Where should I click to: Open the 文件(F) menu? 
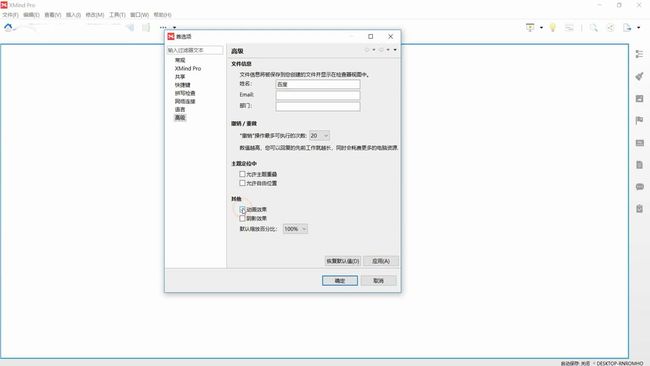click(10, 15)
